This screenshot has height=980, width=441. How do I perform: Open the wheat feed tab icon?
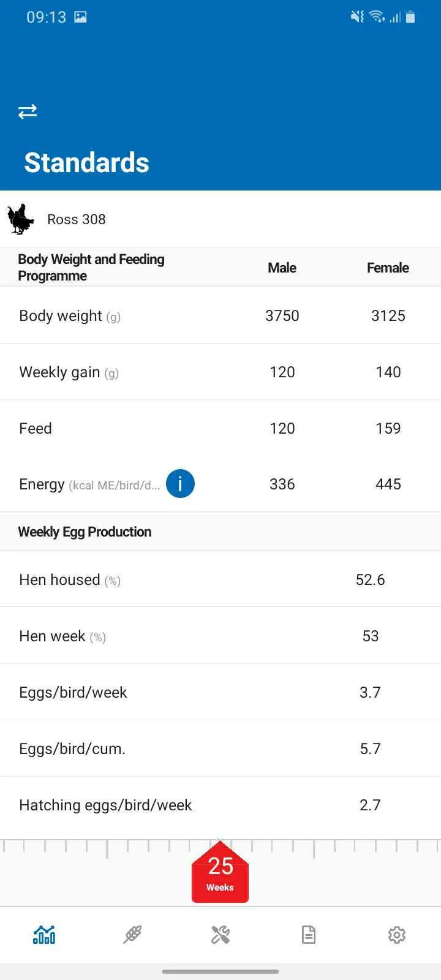tap(132, 935)
